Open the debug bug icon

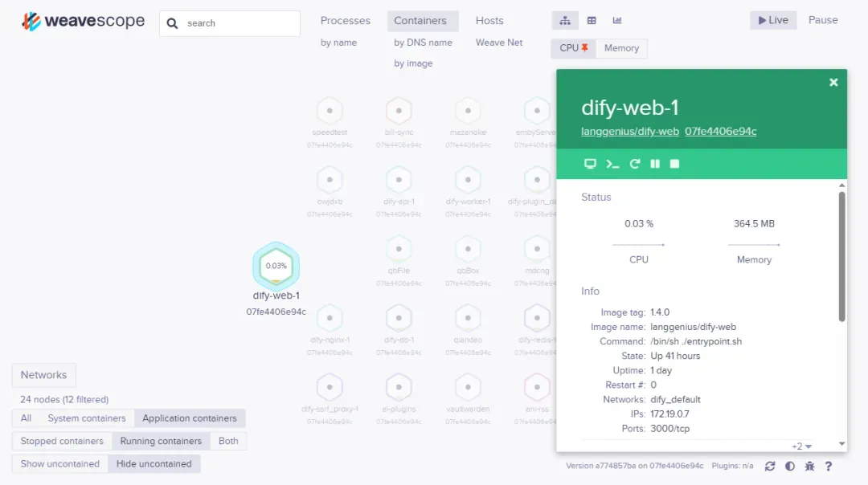809,467
